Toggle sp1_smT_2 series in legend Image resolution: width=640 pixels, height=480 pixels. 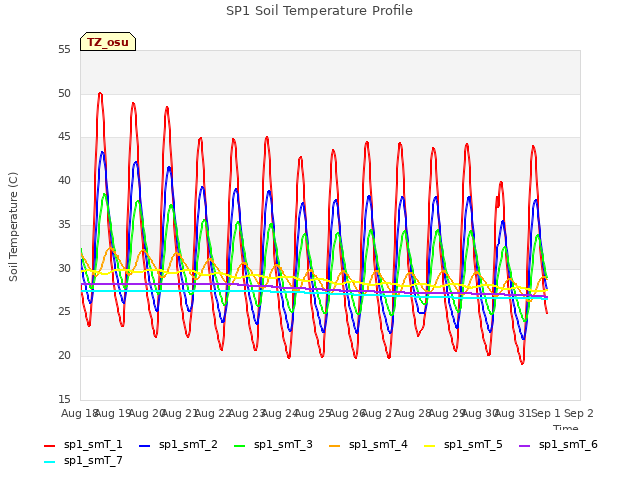tap(178, 445)
